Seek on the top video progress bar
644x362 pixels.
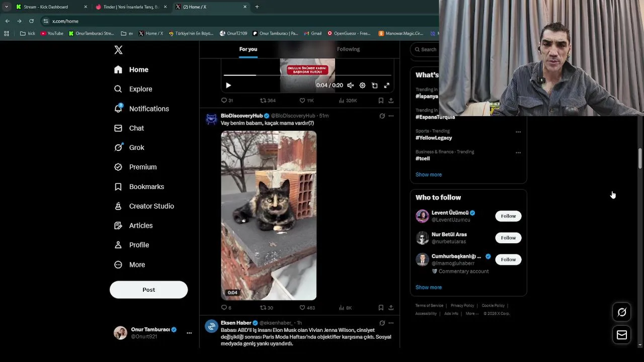coord(307,75)
